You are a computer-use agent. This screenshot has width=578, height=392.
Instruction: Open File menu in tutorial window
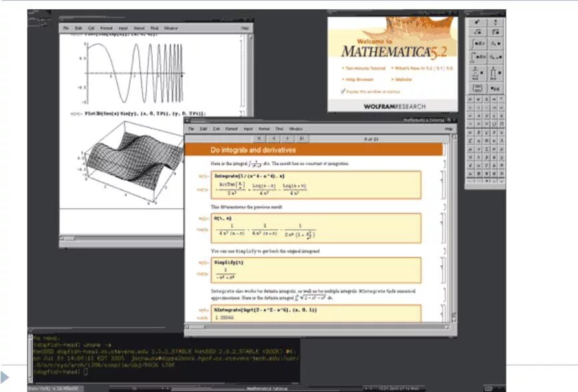pos(191,129)
